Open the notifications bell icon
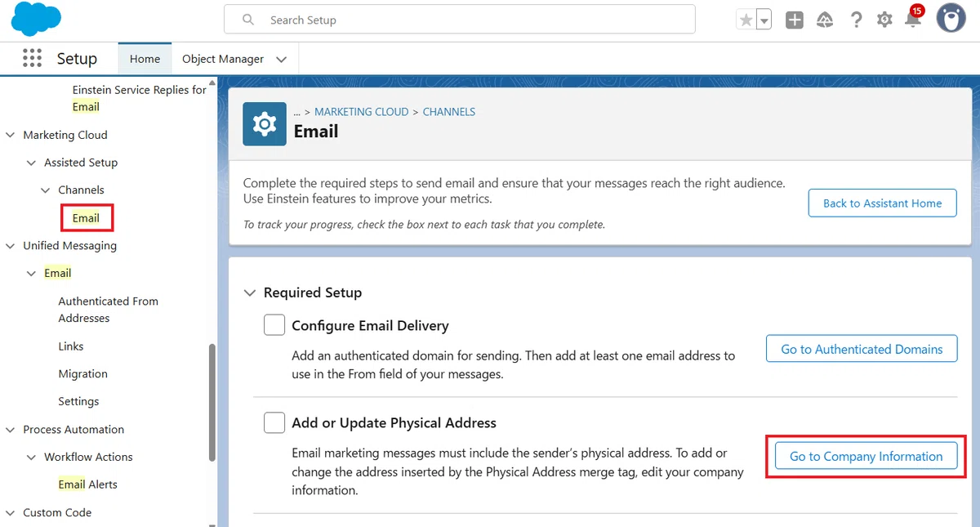Image resolution: width=980 pixels, height=527 pixels. point(913,20)
